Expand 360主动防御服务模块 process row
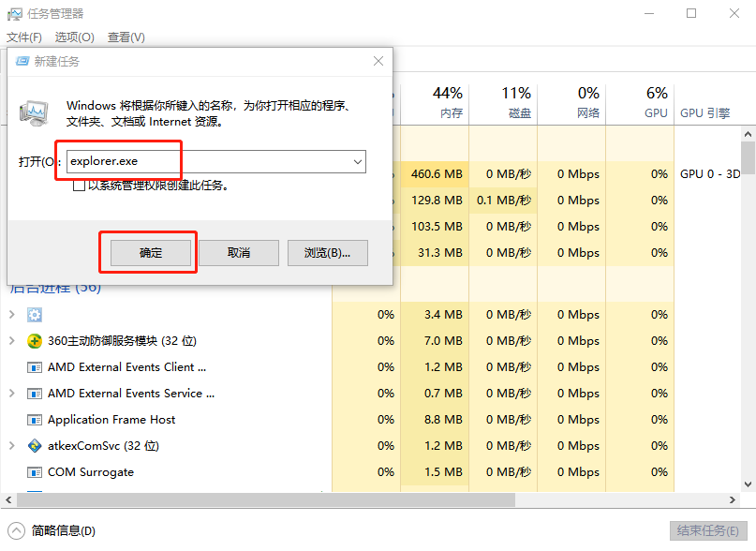 (12, 341)
